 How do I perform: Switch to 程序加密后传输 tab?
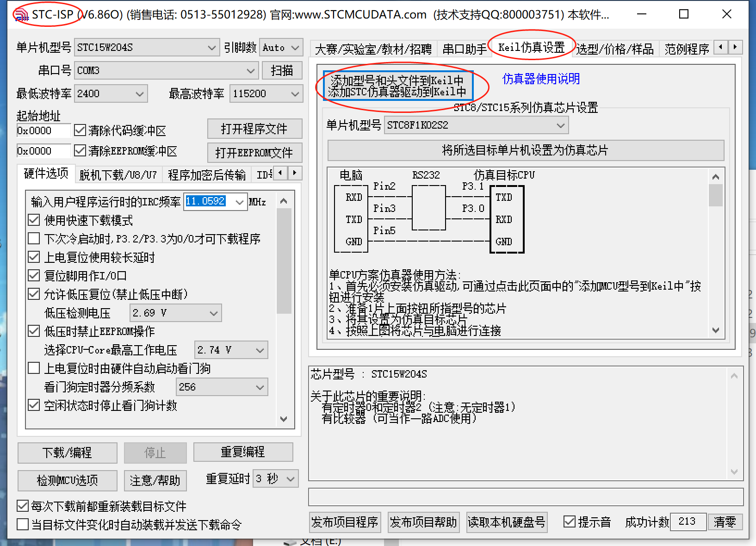tap(206, 175)
